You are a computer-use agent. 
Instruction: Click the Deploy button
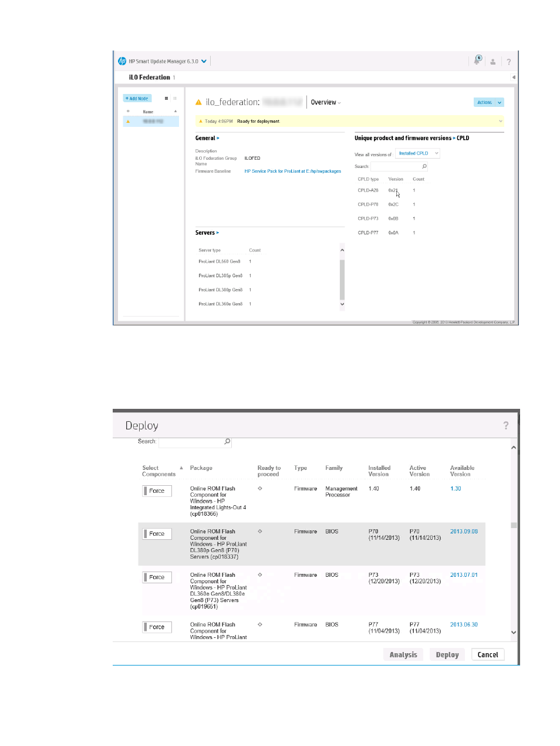click(x=447, y=655)
